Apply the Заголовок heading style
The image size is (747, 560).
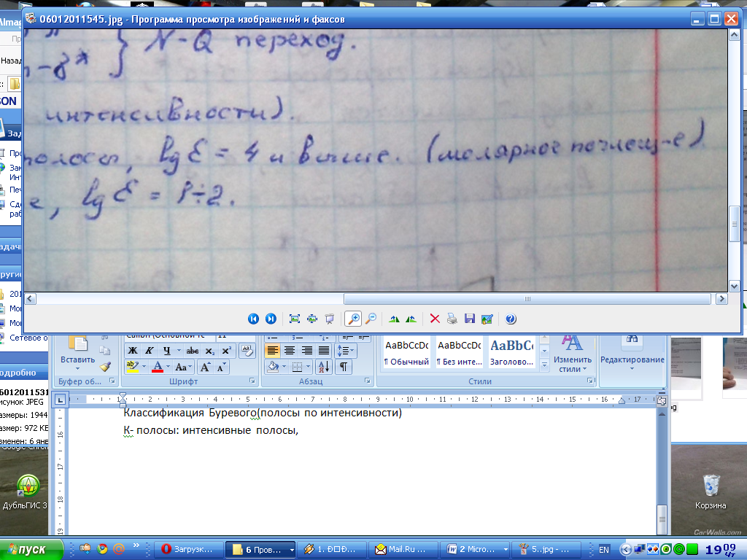coord(511,352)
